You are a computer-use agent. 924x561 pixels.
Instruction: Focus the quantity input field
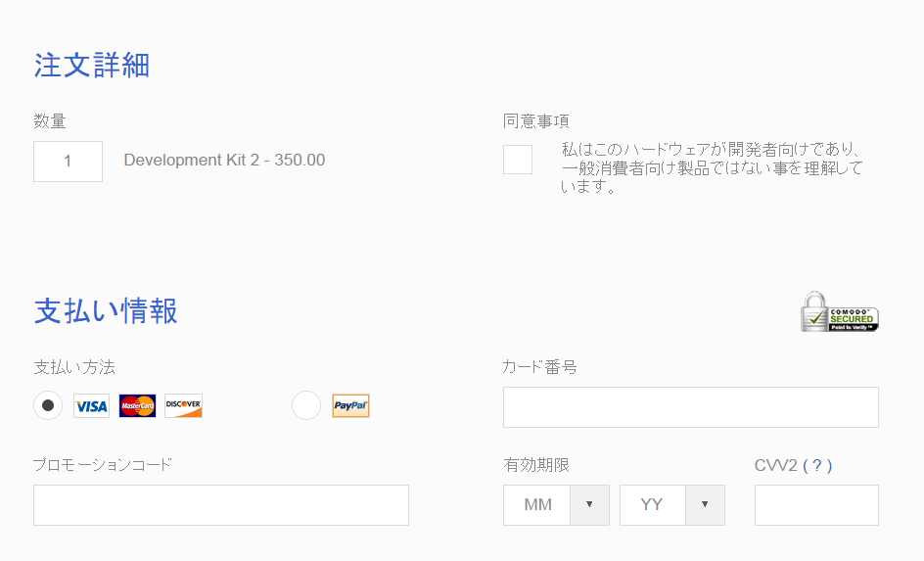coord(68,162)
